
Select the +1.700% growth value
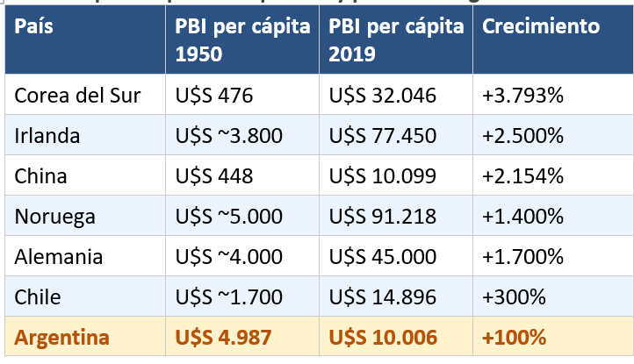pos(522,256)
